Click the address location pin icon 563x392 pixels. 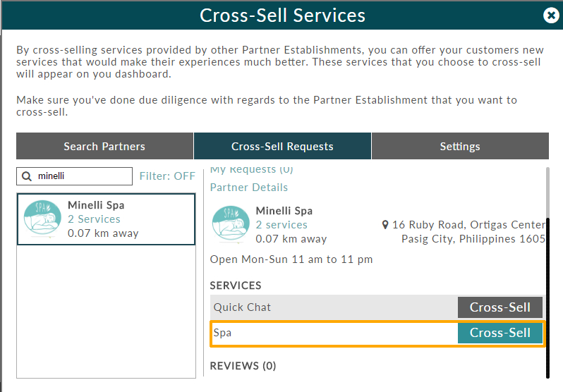385,225
